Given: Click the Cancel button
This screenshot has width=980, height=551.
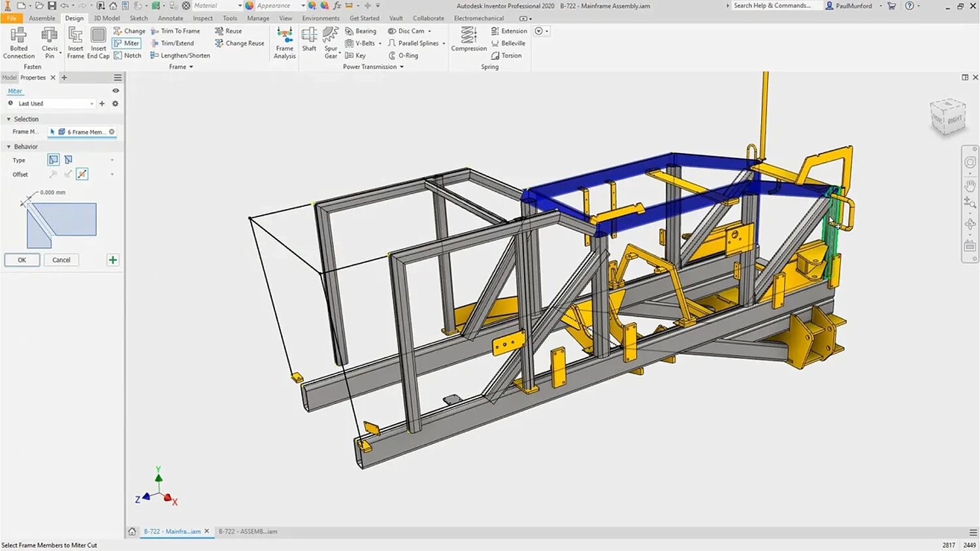Looking at the screenshot, I should pyautogui.click(x=61, y=260).
